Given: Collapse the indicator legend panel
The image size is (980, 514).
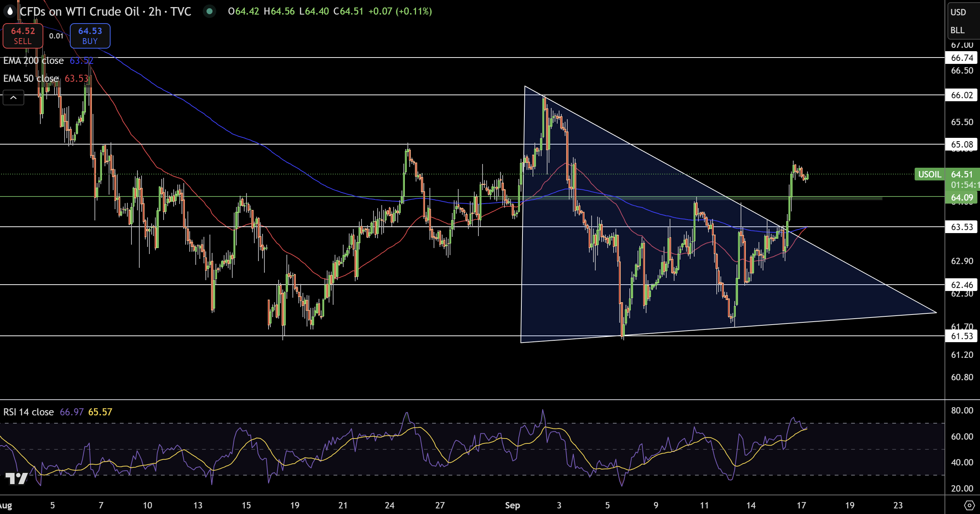Looking at the screenshot, I should click(x=13, y=97).
